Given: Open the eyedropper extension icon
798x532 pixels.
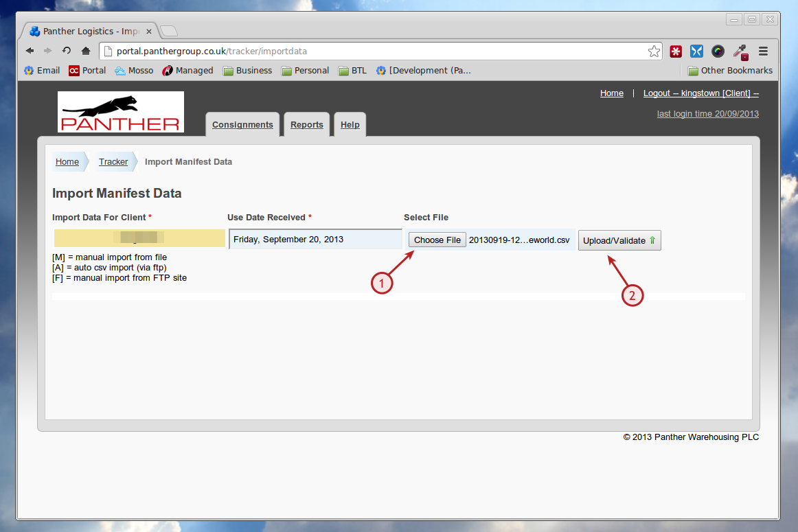Looking at the screenshot, I should [x=740, y=52].
